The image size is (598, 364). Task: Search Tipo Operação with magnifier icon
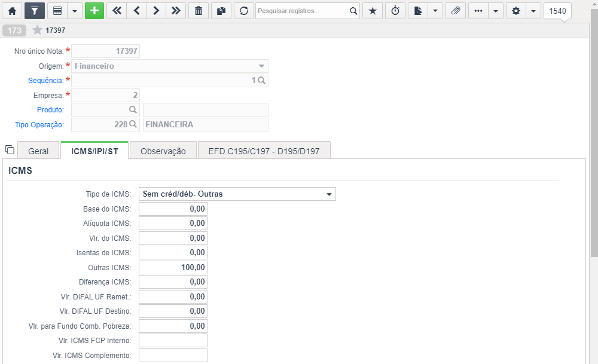click(x=133, y=124)
